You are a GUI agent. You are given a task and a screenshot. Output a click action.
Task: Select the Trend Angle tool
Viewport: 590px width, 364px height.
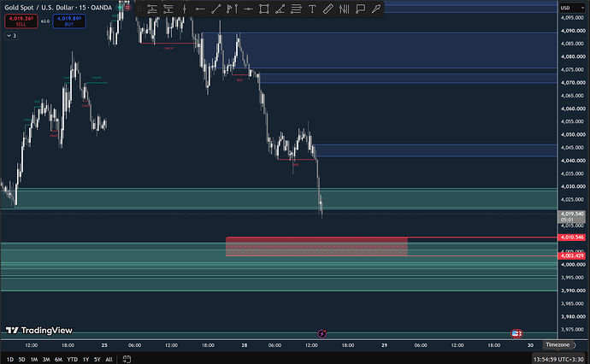[280, 9]
